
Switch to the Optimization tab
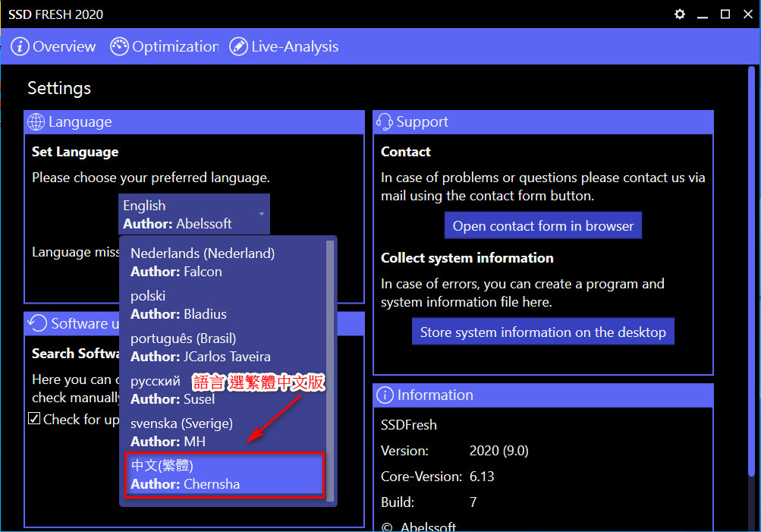tap(165, 46)
